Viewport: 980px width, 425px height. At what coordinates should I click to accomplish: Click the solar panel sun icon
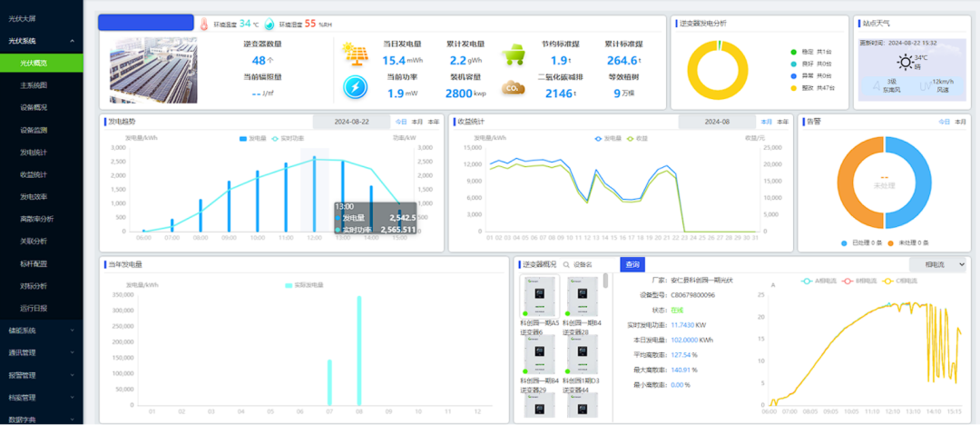(x=355, y=54)
